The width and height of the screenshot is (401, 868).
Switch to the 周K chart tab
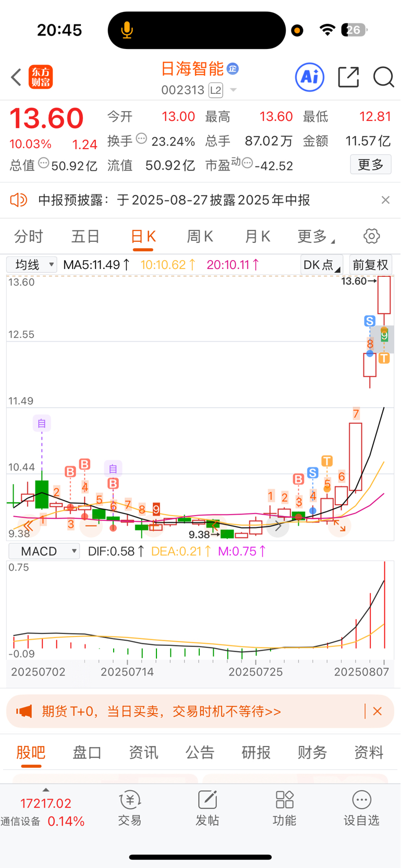tap(200, 237)
